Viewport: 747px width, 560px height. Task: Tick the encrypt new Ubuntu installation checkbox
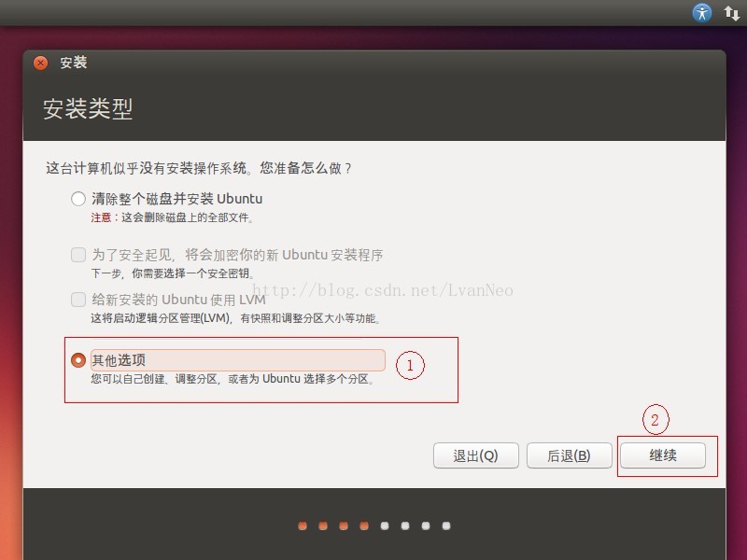[78, 255]
